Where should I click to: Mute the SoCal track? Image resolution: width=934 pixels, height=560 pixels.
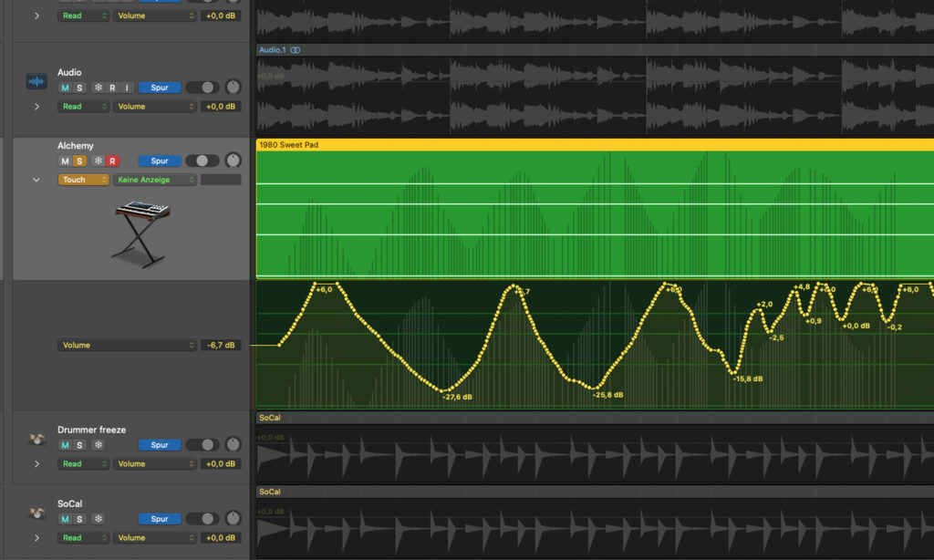tap(65, 519)
